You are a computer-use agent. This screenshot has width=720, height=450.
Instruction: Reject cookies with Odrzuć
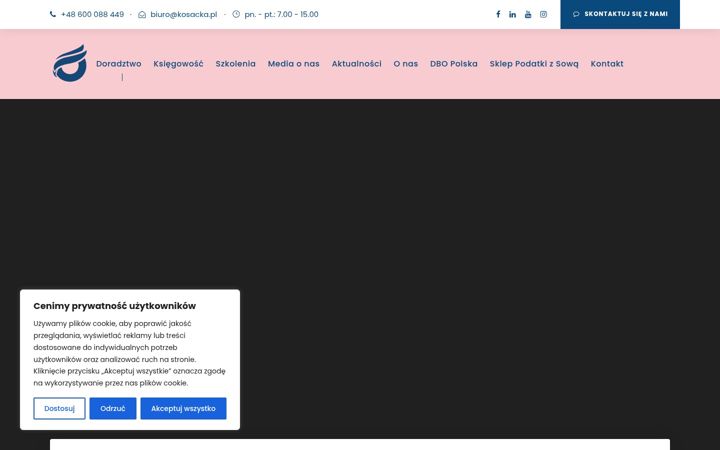coord(112,408)
